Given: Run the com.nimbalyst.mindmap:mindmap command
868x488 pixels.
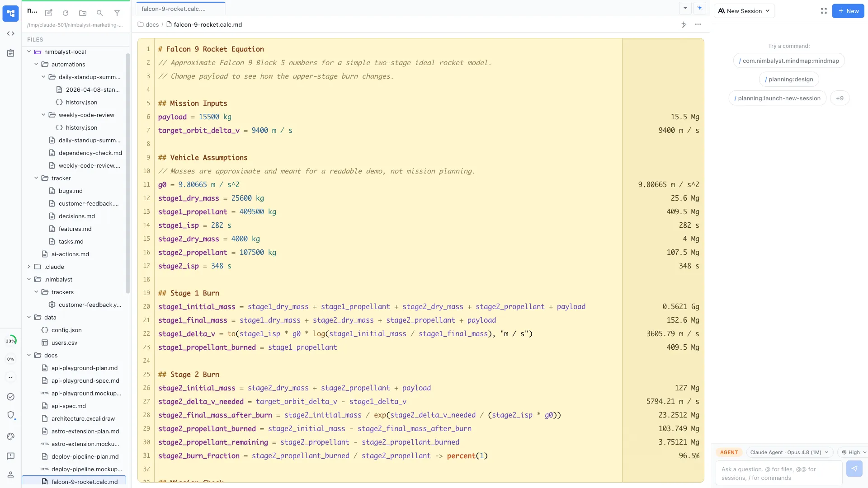Looking at the screenshot, I should [x=789, y=61].
